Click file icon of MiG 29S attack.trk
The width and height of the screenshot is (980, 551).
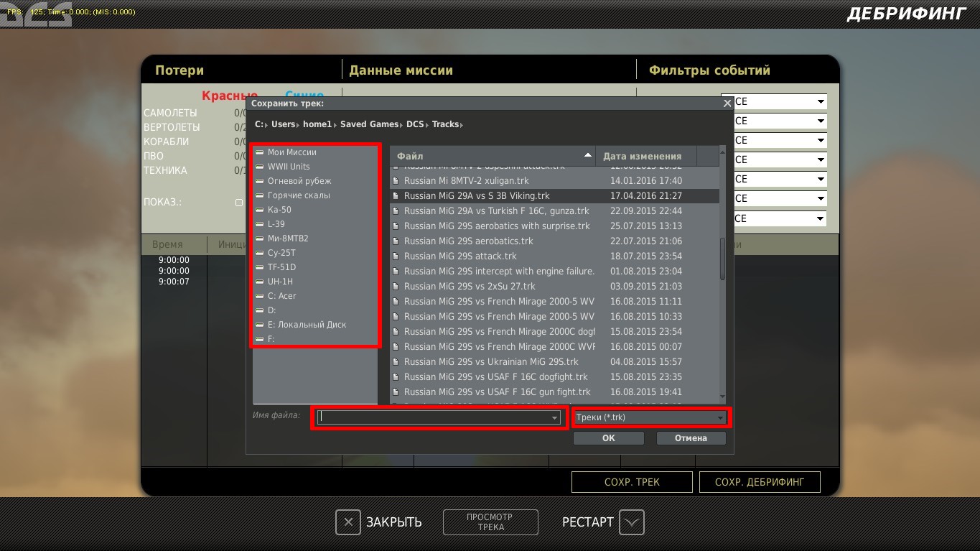click(396, 256)
